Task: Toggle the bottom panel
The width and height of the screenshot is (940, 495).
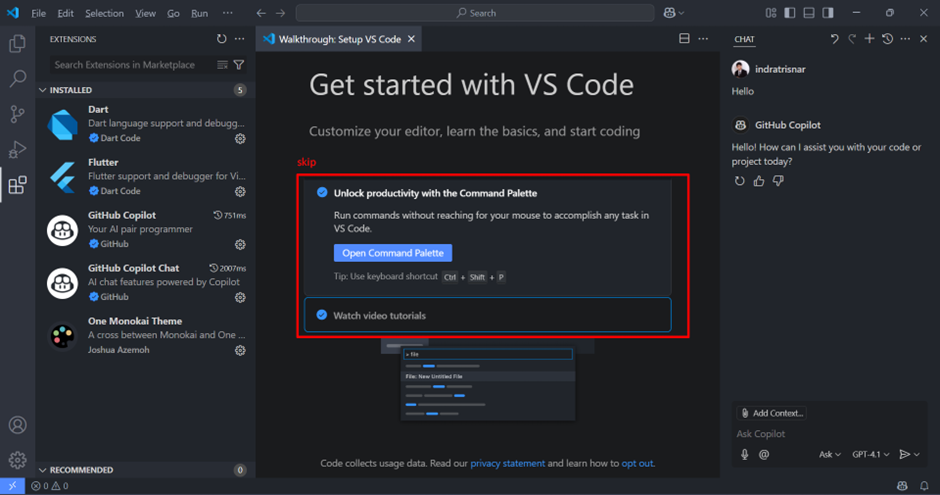Action: pos(809,13)
